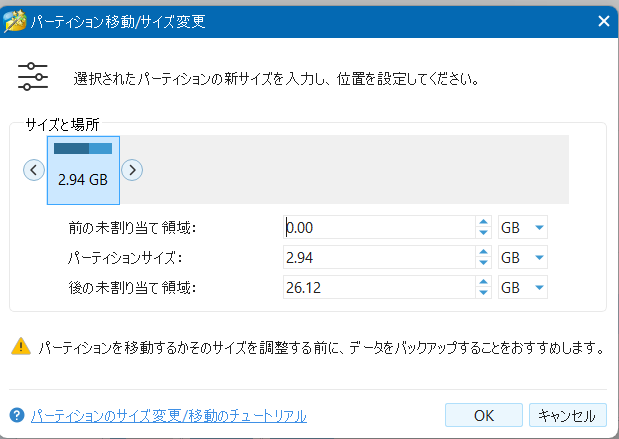Click the sliders icon next to the instructions
619x439 pixels.
tap(33, 76)
